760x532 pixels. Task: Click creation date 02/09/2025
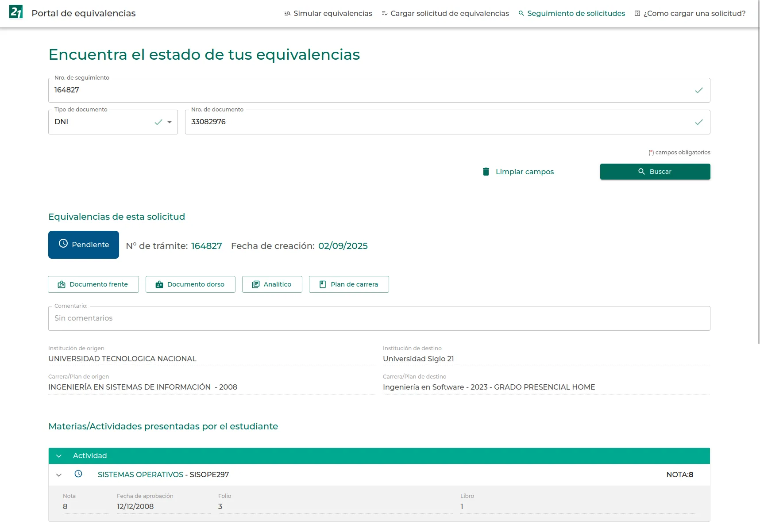(x=343, y=246)
